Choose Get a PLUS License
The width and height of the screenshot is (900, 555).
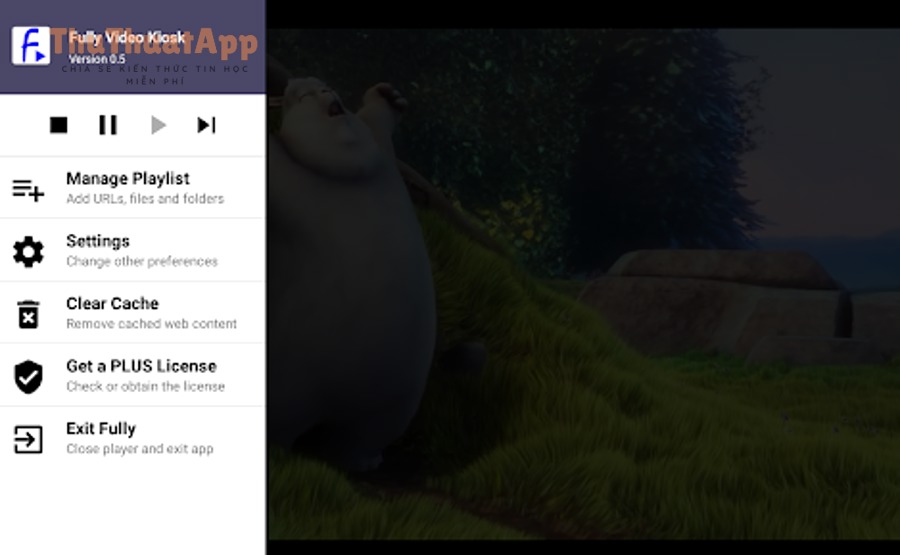click(133, 375)
